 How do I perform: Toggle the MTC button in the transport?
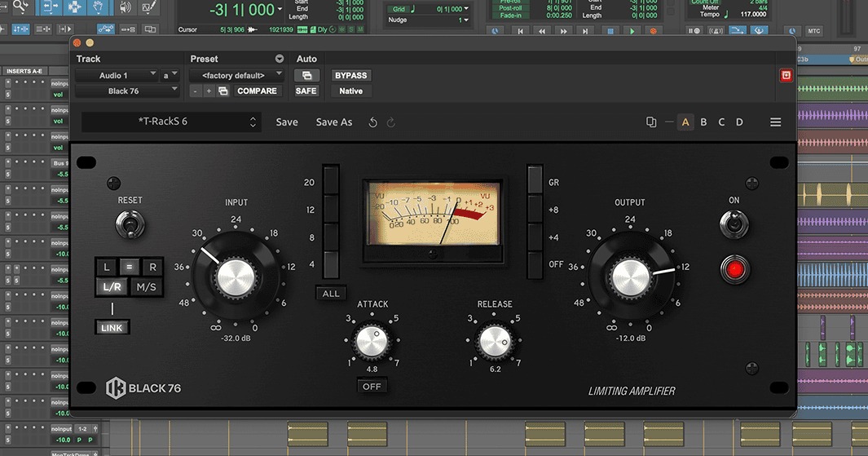pyautogui.click(x=813, y=31)
